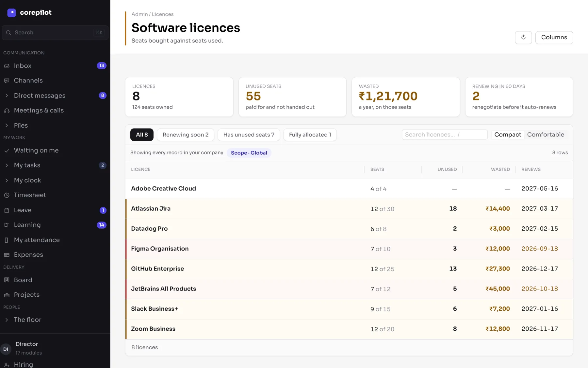The image size is (588, 368).
Task: Click the Inbox tray icon
Action: 7,66
